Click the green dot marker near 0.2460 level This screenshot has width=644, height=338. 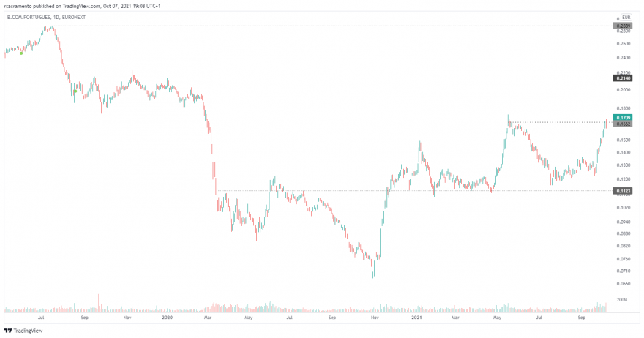tap(21, 53)
